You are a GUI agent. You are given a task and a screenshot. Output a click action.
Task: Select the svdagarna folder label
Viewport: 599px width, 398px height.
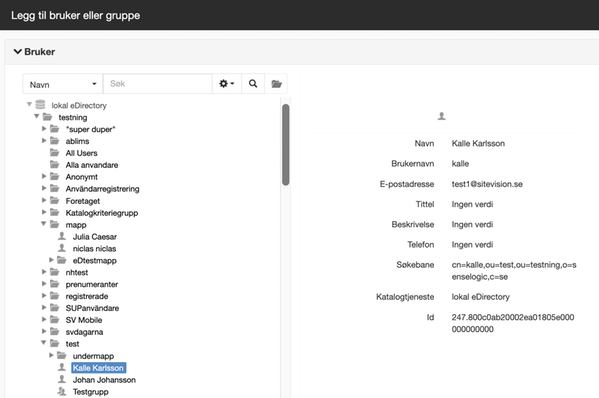[x=84, y=332]
